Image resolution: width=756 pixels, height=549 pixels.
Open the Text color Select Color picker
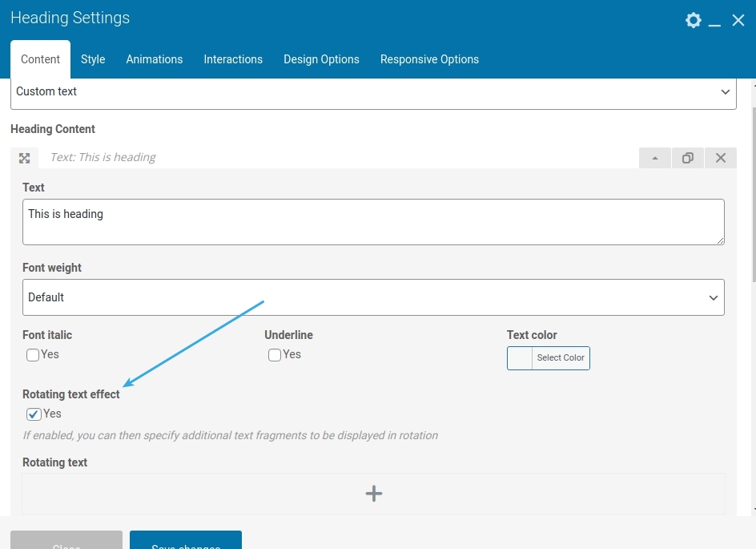(549, 357)
